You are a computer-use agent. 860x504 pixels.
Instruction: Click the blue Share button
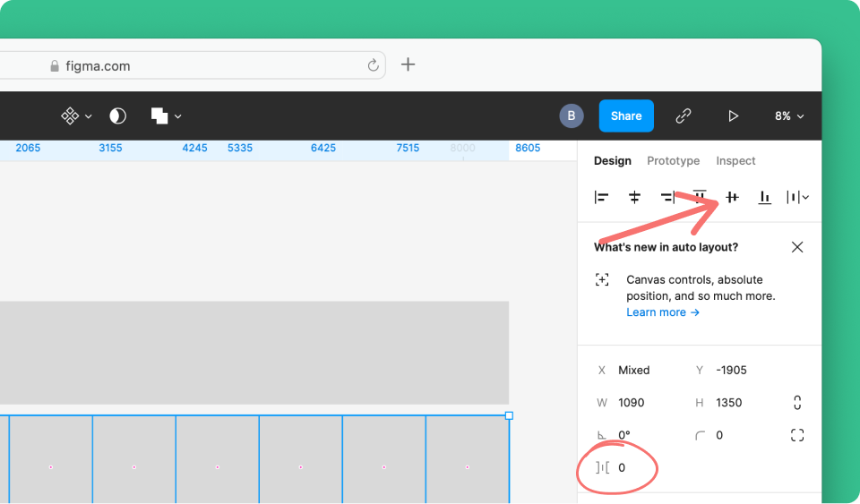tap(626, 115)
